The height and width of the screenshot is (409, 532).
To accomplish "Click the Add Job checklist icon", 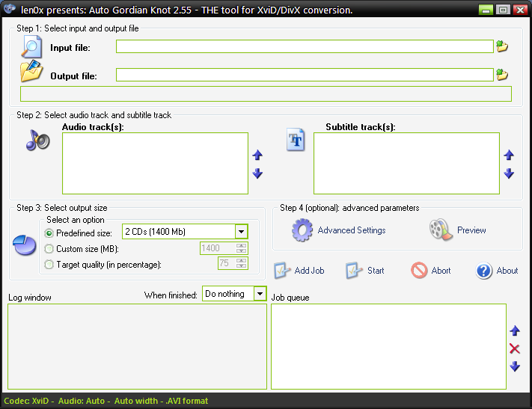I will point(282,270).
